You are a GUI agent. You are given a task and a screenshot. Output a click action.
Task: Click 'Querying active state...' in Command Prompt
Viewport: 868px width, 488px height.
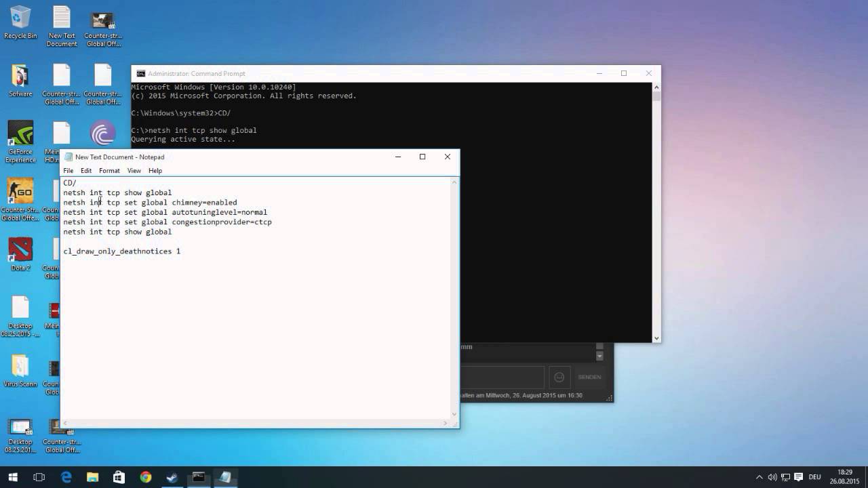(183, 140)
